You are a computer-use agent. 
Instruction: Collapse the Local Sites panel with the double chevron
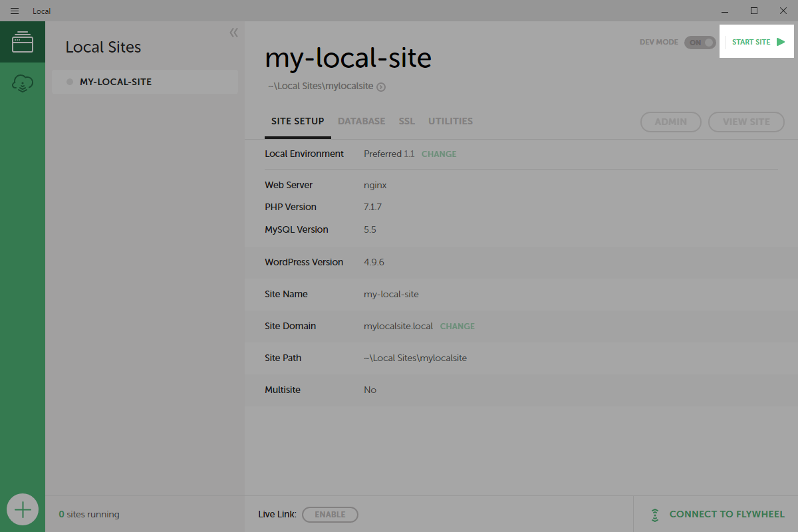[x=233, y=33]
